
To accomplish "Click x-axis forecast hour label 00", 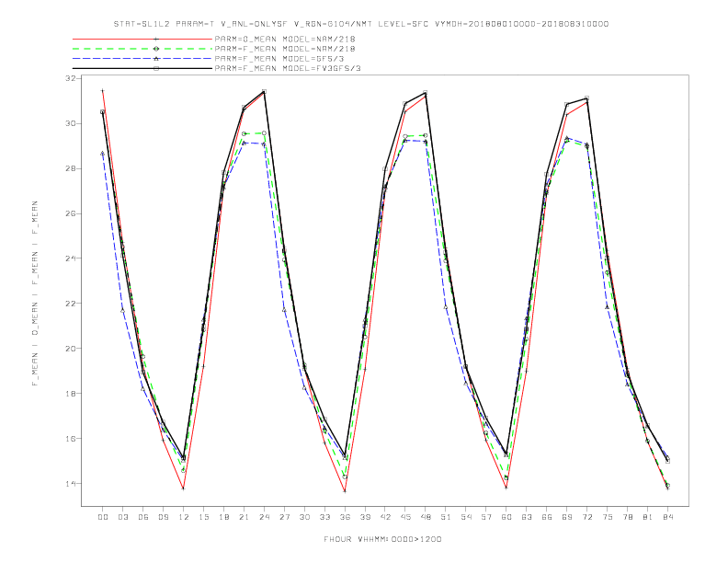I will pos(103,517).
